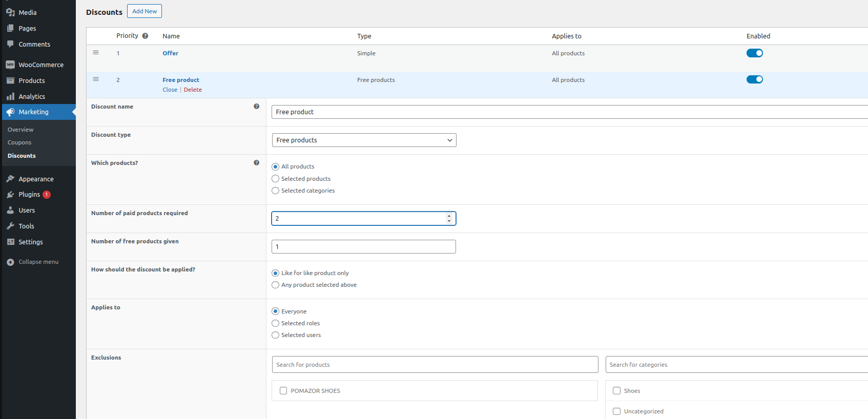This screenshot has width=868, height=419.
Task: Click the help icon for Which products?
Action: tap(256, 163)
